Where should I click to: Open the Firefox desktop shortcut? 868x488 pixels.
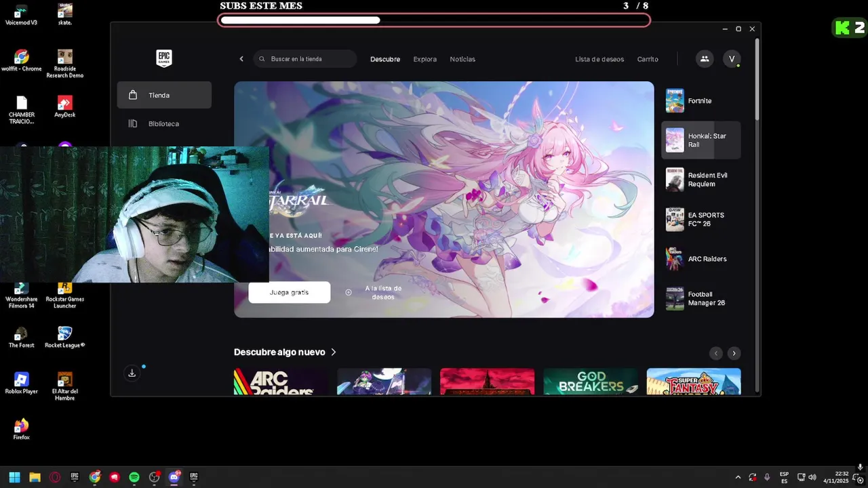coord(22,429)
